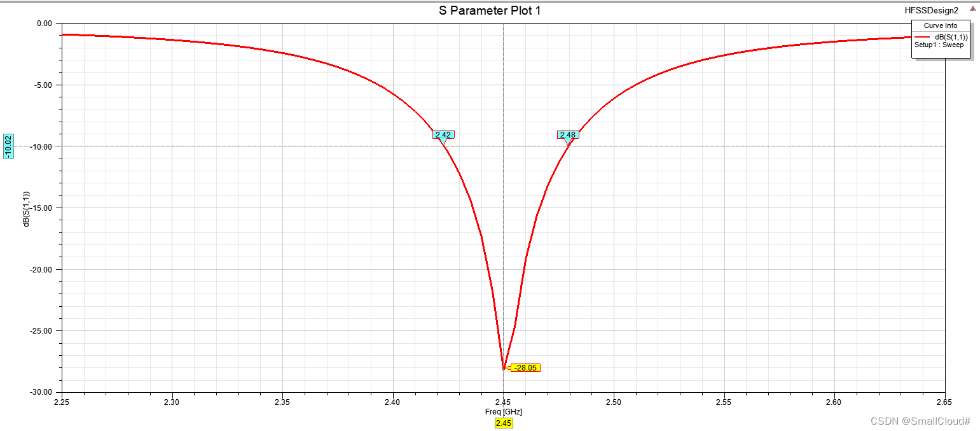Click Setup1 : Sweep text in legend
Viewport: 980px width, 431px height.
939,45
